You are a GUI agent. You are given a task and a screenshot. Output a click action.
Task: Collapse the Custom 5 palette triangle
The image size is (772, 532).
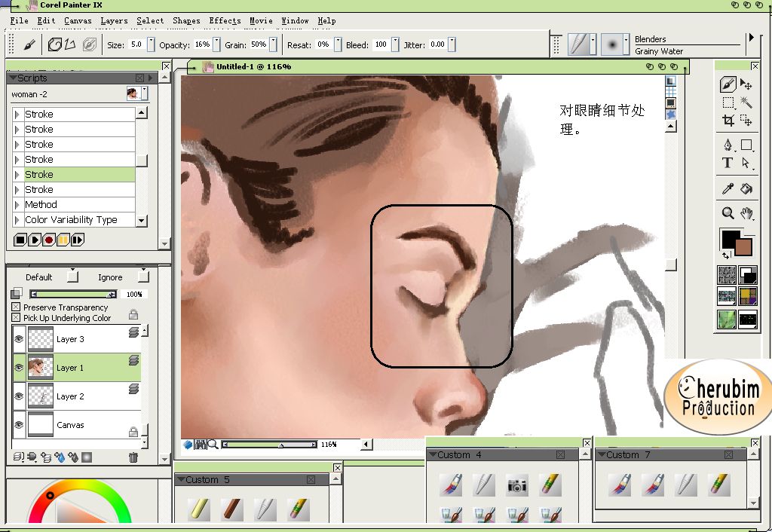181,479
